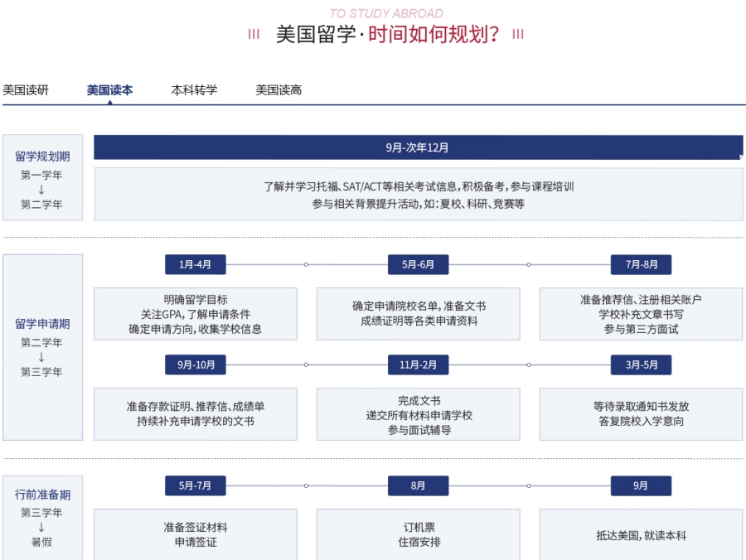Switch to the 美国读高 tab
Viewport: 746px width, 560px height.
click(x=279, y=90)
